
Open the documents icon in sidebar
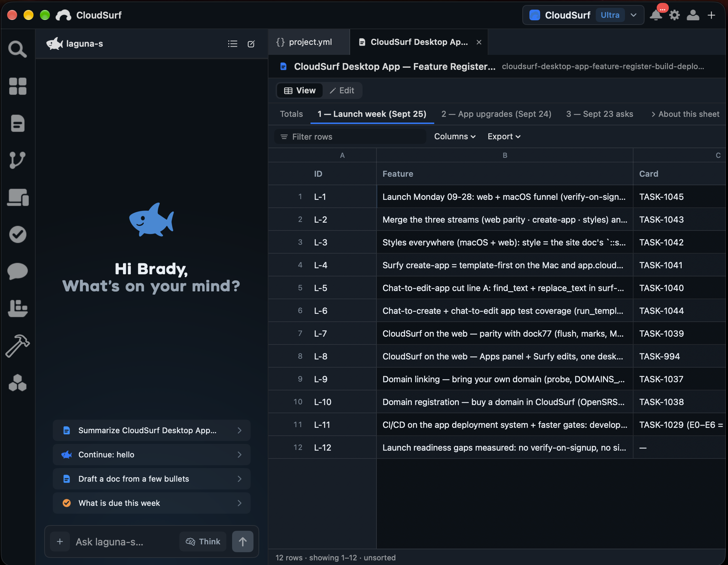[x=17, y=123]
